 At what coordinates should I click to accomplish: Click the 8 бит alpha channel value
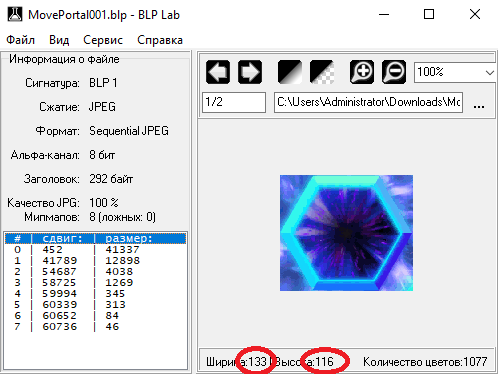click(102, 155)
